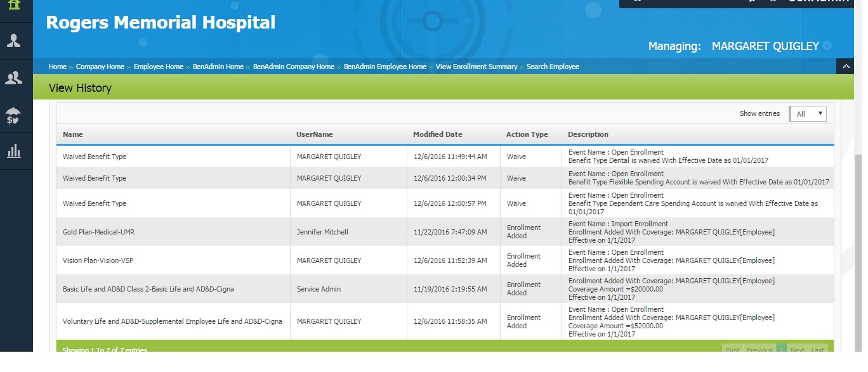Click Coverage Amount $20000.00 description
Viewport: 868px width, 372px height.
coord(671,289)
